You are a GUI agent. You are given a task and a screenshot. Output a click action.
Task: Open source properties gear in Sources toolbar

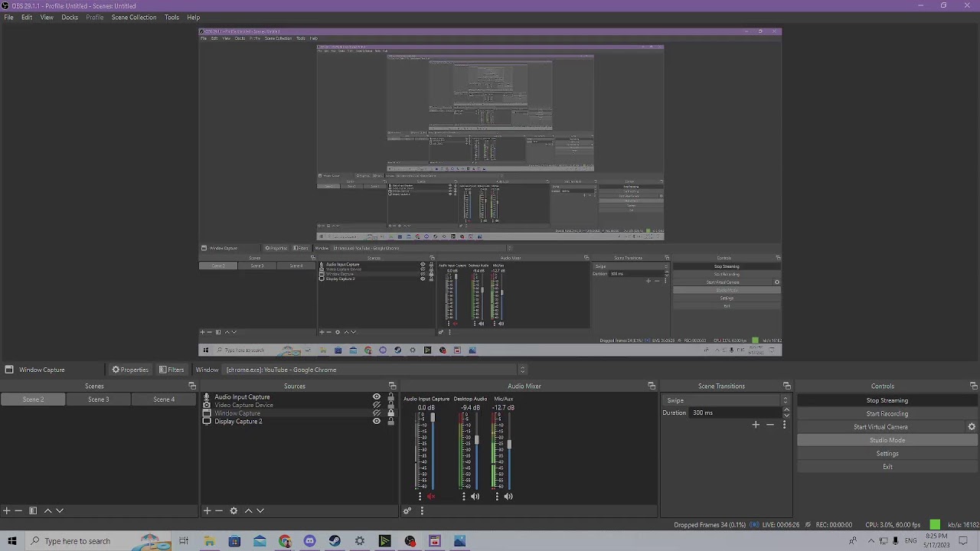234,510
